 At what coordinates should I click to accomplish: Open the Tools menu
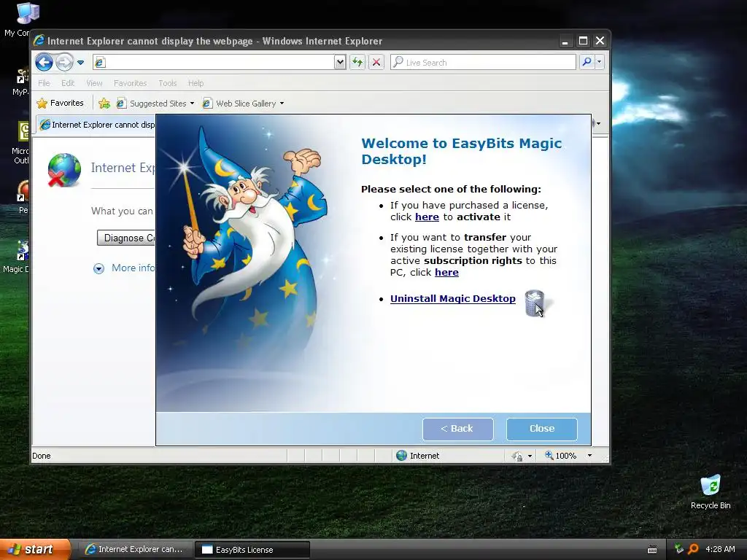point(167,83)
